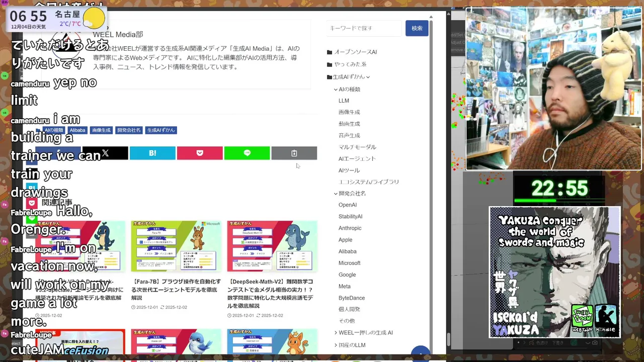Click the Hatena B! share button
This screenshot has width=644, height=362.
coord(152,153)
